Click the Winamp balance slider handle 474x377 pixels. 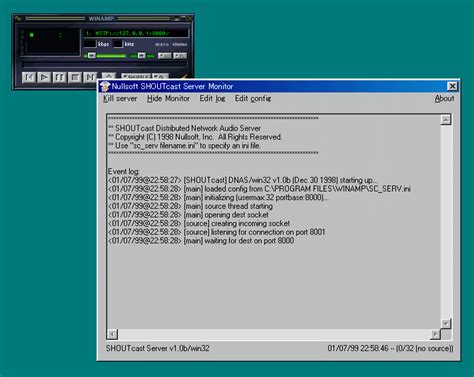pos(142,56)
